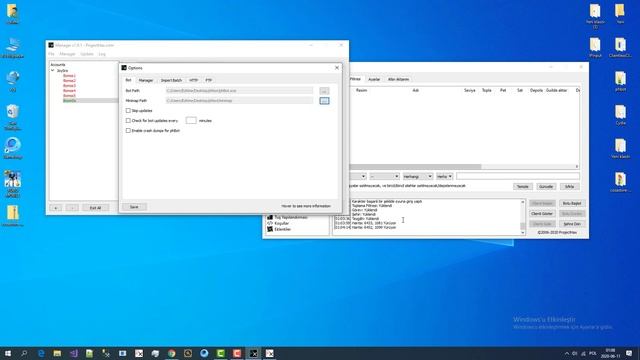Open File Explorer from taskbar
The width and height of the screenshot is (640, 360).
pos(57,353)
